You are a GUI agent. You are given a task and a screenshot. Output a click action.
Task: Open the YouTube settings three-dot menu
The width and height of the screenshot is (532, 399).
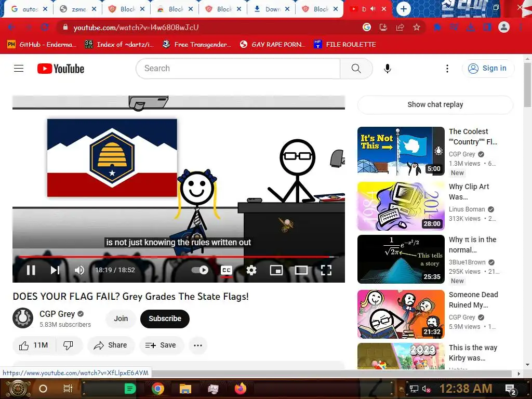tap(447, 69)
